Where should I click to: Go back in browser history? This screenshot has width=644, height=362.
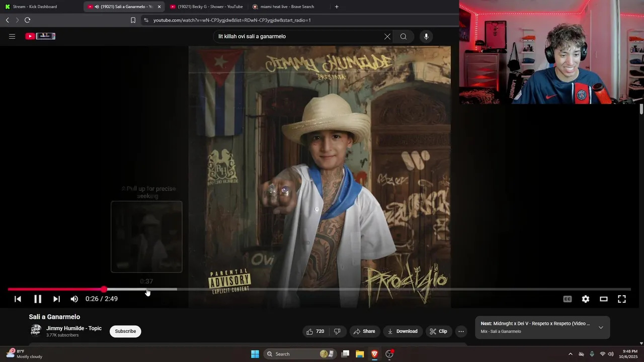7,20
